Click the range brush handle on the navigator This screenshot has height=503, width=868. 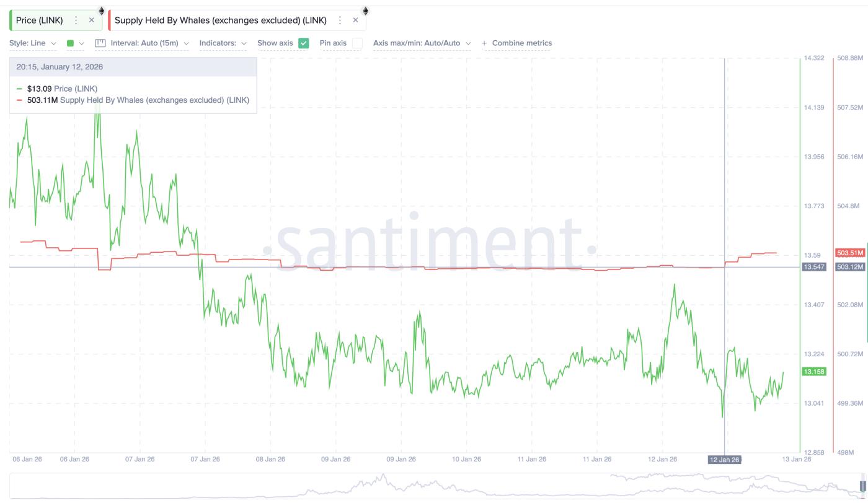(x=862, y=485)
